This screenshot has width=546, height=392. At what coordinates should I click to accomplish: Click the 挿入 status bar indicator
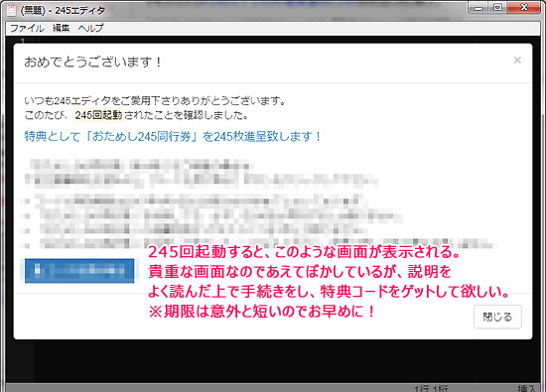point(526,388)
